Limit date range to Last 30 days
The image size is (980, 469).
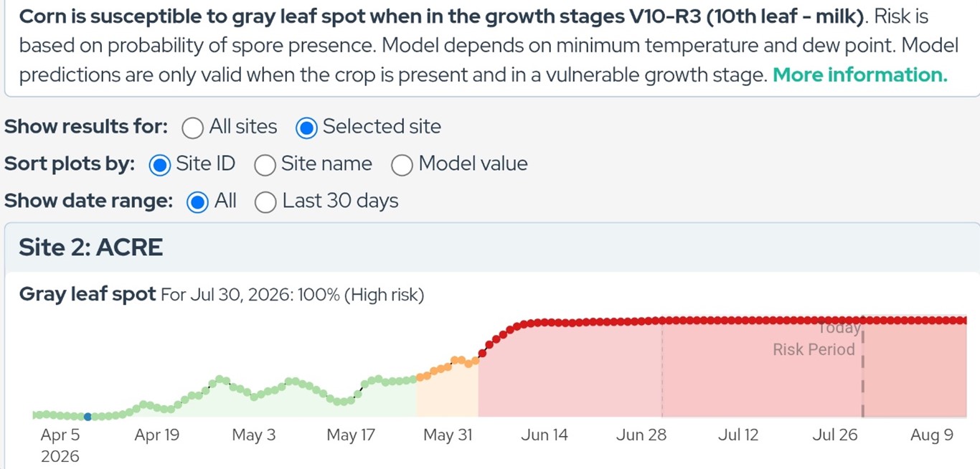point(265,202)
